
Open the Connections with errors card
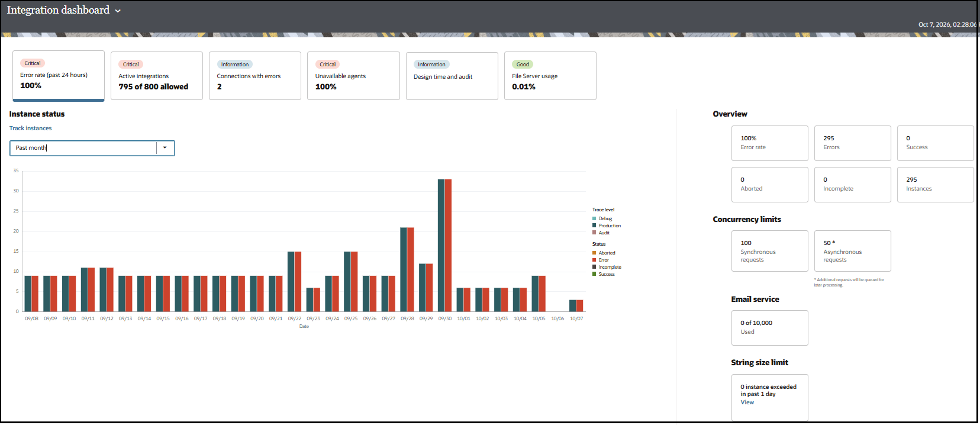(x=255, y=76)
